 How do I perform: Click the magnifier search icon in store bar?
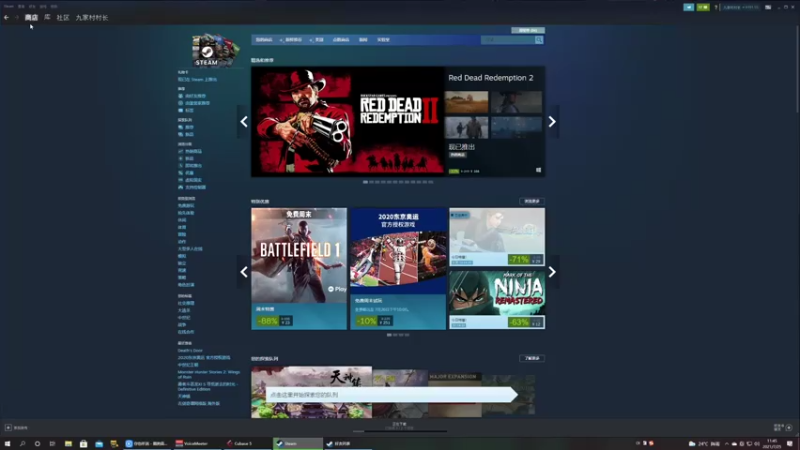[x=539, y=40]
